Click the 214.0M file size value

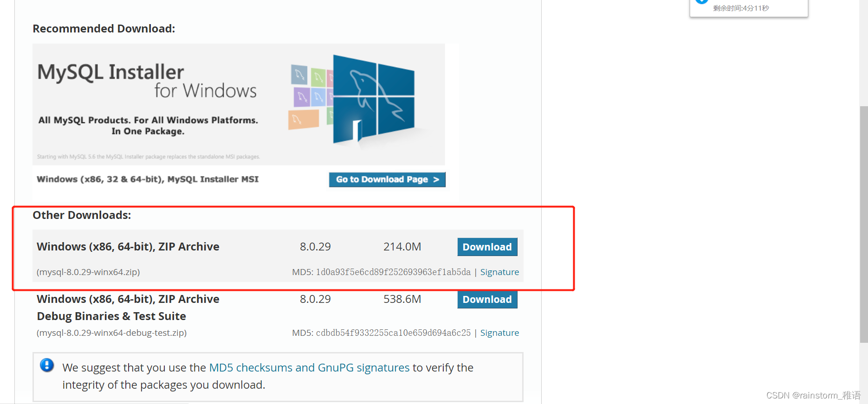tap(402, 247)
